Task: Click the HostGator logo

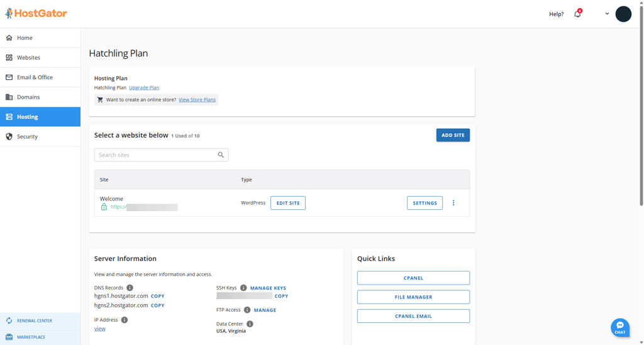Action: coord(36,14)
